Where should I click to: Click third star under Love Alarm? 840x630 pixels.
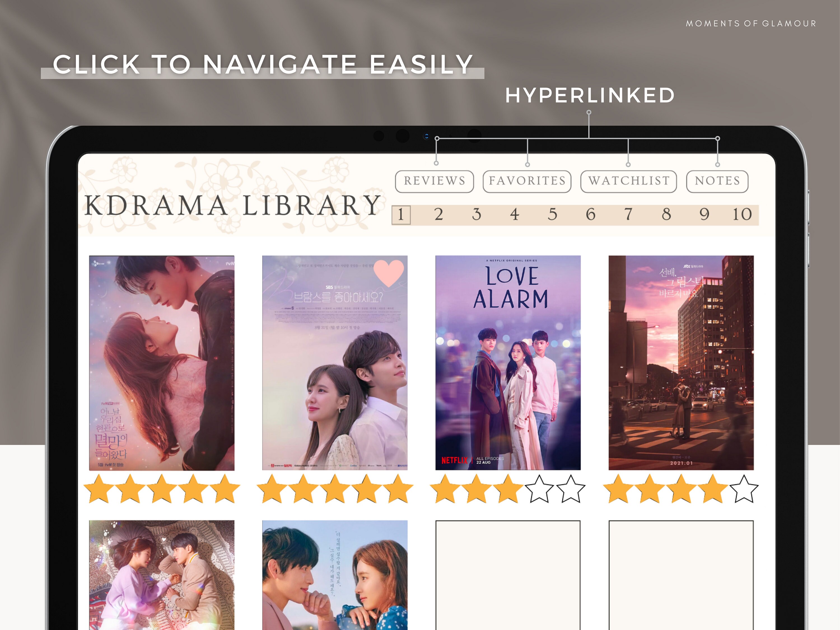pyautogui.click(x=508, y=489)
